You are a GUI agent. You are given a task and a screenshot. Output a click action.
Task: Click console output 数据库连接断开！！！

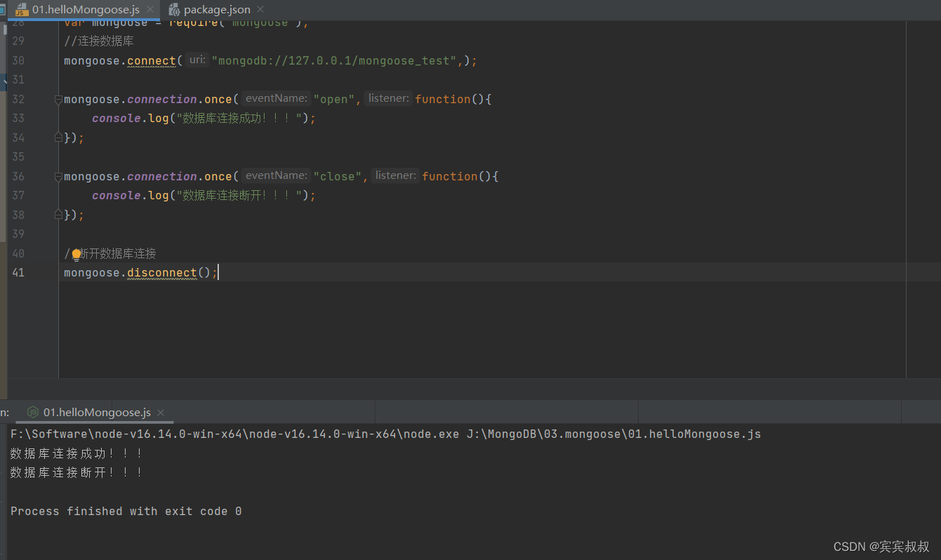[x=76, y=473]
